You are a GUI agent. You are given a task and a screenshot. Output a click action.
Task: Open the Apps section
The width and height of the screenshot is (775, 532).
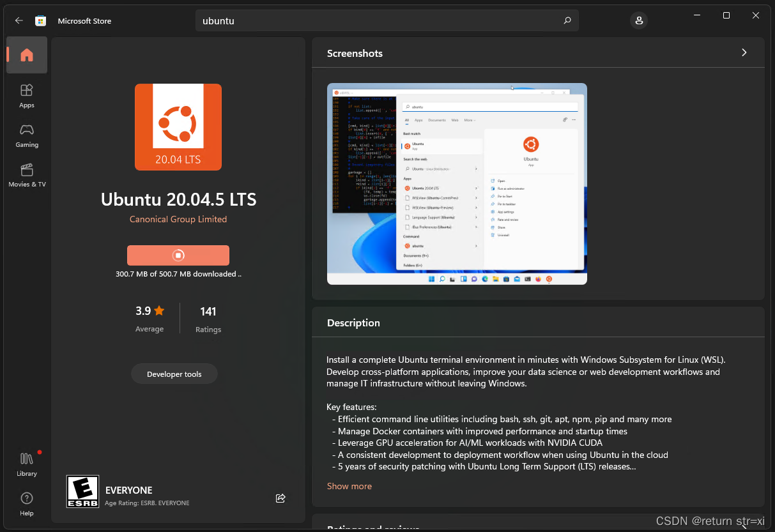click(x=27, y=96)
